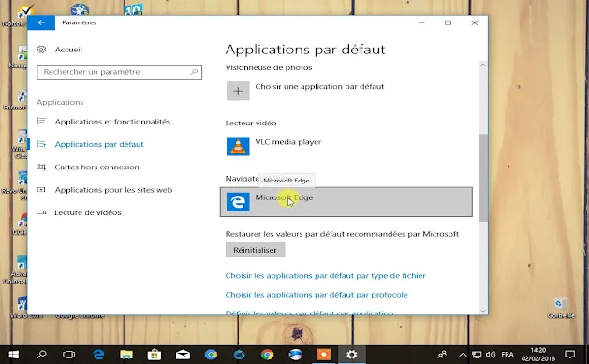The height and width of the screenshot is (364, 589).
Task: Click the back arrow in Paramètres
Action: click(41, 22)
